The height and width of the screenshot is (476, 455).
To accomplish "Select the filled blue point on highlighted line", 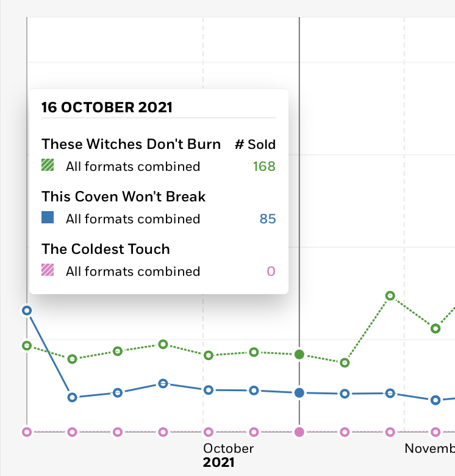I will click(299, 393).
